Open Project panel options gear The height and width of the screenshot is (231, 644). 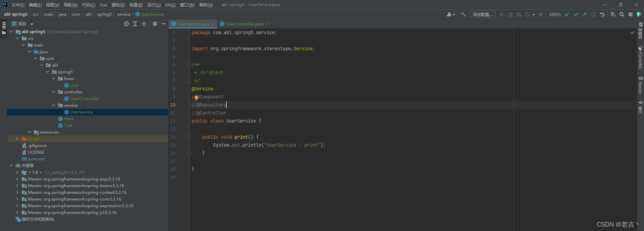(x=155, y=24)
